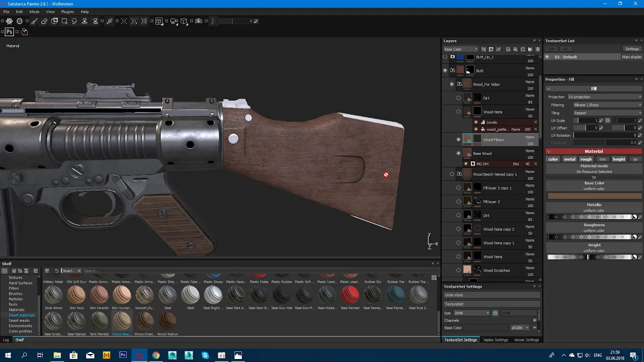
Task: Remove the Levels effect with its X
Action: tap(535, 122)
